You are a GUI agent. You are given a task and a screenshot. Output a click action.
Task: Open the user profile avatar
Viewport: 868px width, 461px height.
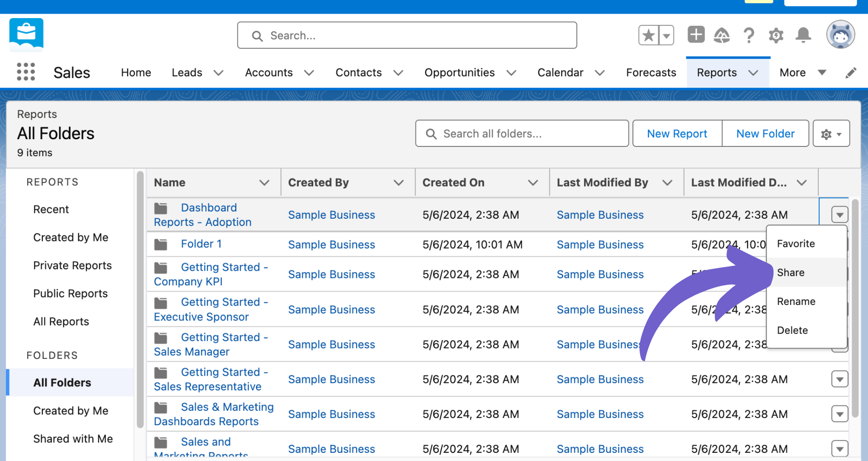(x=840, y=34)
